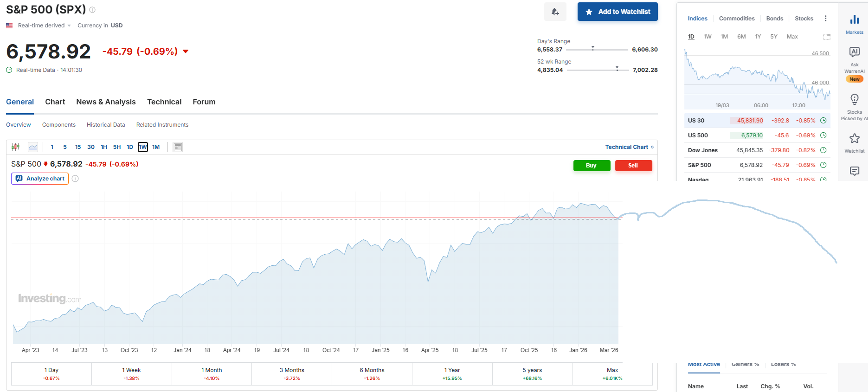Toggle the news calendar icon in chart toolbar
The width and height of the screenshot is (868, 392).
178,147
